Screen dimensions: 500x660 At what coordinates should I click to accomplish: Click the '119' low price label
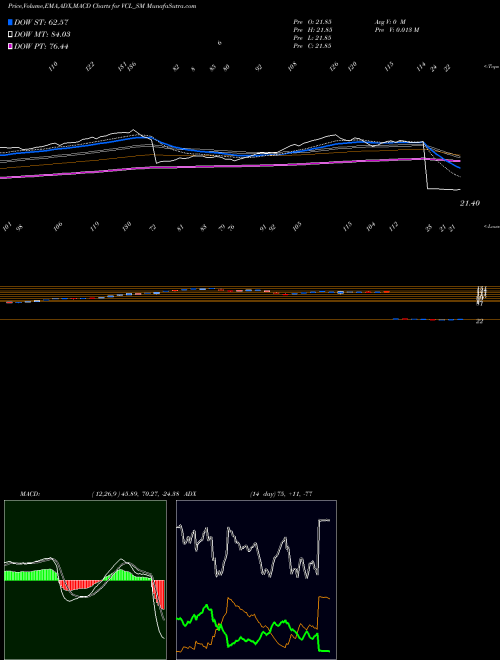[94, 226]
